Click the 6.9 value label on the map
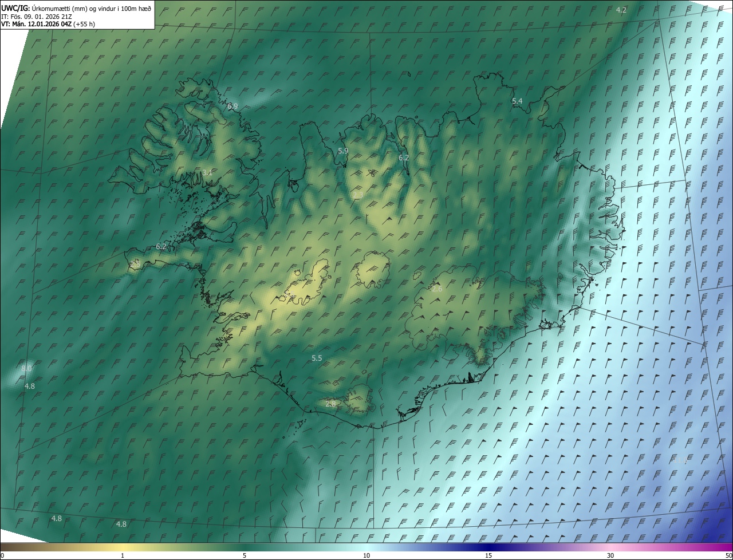 click(x=232, y=107)
